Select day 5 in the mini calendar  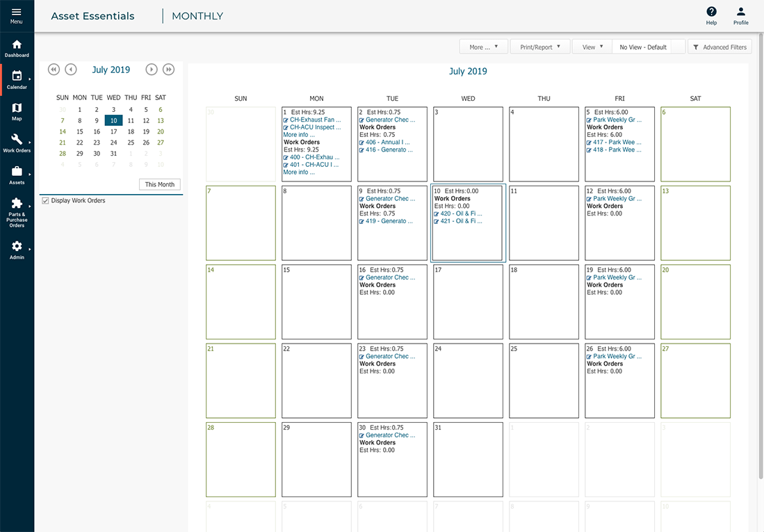pyautogui.click(x=146, y=110)
